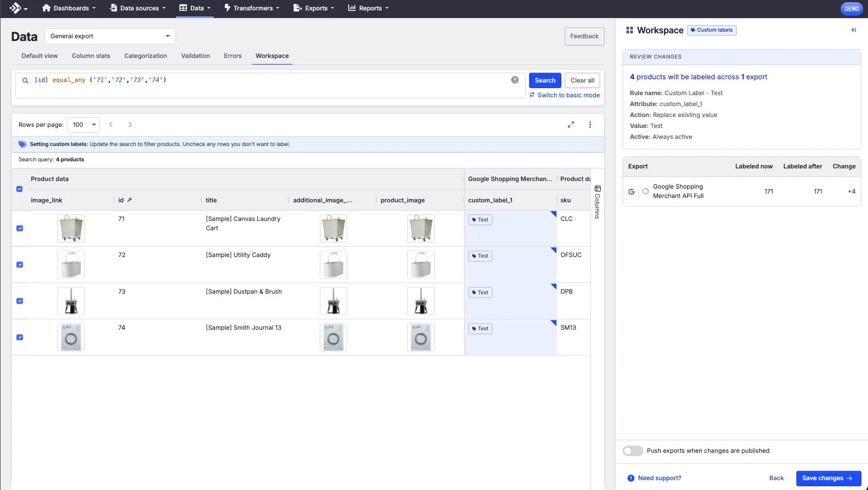Viewport: 868px width, 490px height.
Task: Uncheck the select-all rows checkbox
Action: point(20,189)
